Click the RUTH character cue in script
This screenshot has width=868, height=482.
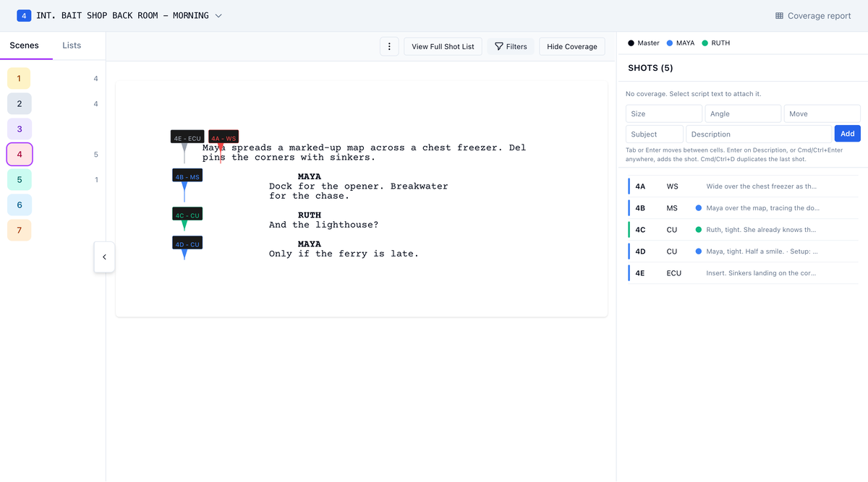coord(310,215)
